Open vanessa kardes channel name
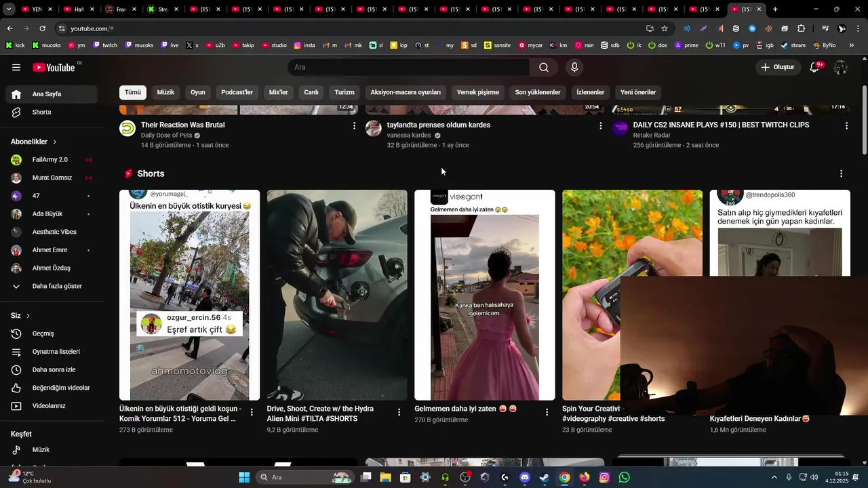This screenshot has width=868, height=488. tap(409, 136)
